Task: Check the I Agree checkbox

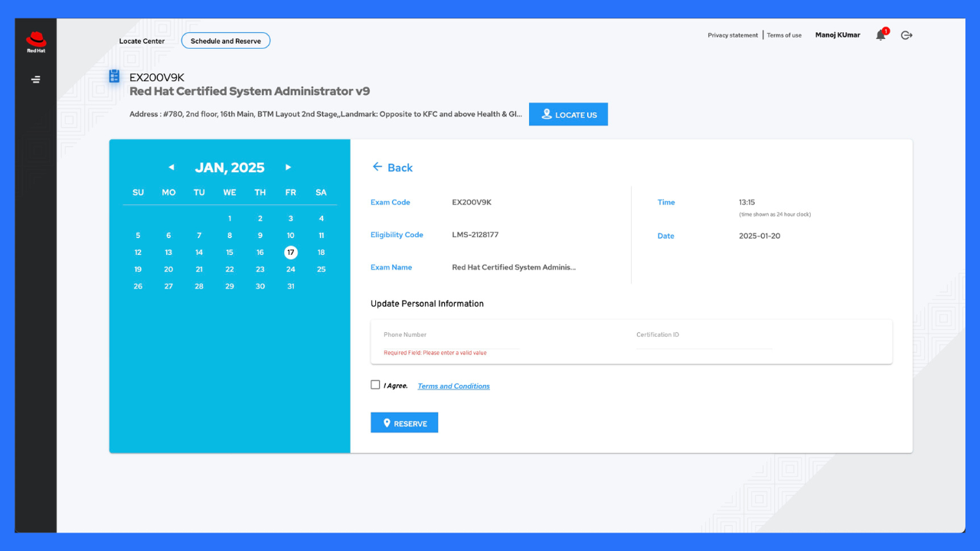Action: [x=375, y=385]
